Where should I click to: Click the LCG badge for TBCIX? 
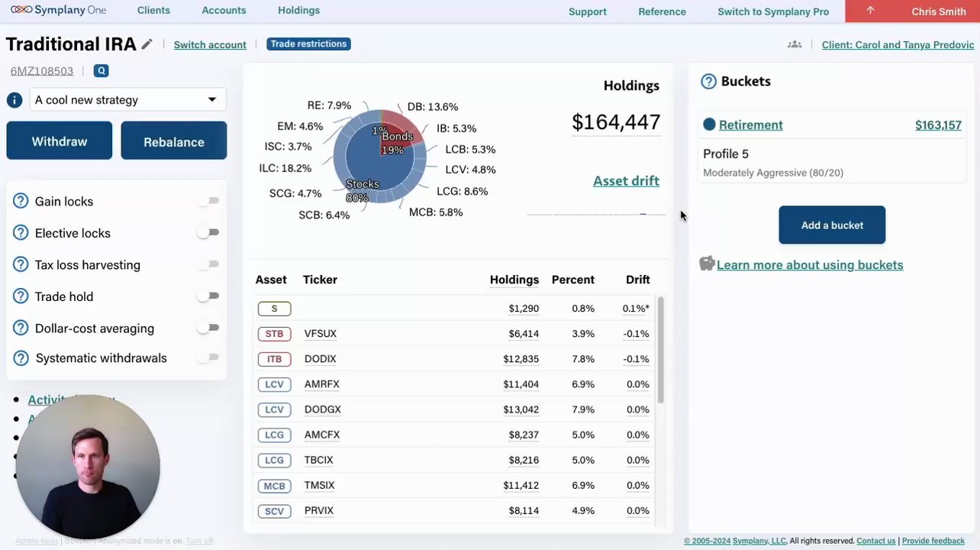coord(274,460)
